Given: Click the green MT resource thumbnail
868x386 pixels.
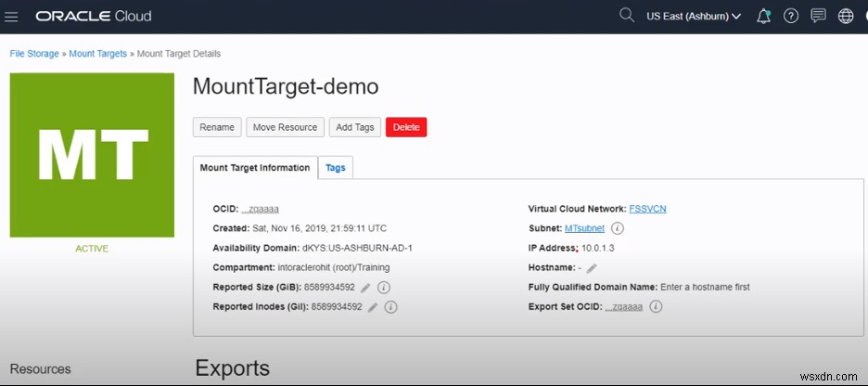Looking at the screenshot, I should click(92, 154).
